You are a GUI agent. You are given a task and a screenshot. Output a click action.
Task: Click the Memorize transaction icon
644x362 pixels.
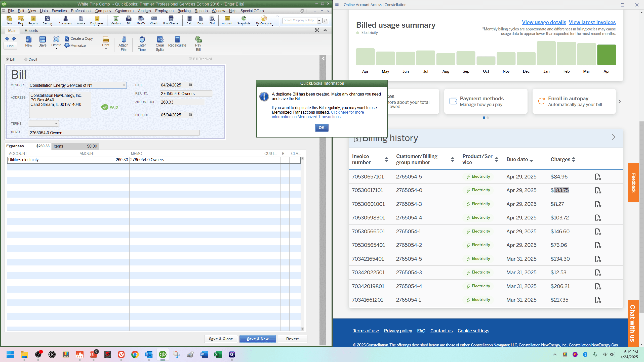pyautogui.click(x=75, y=46)
